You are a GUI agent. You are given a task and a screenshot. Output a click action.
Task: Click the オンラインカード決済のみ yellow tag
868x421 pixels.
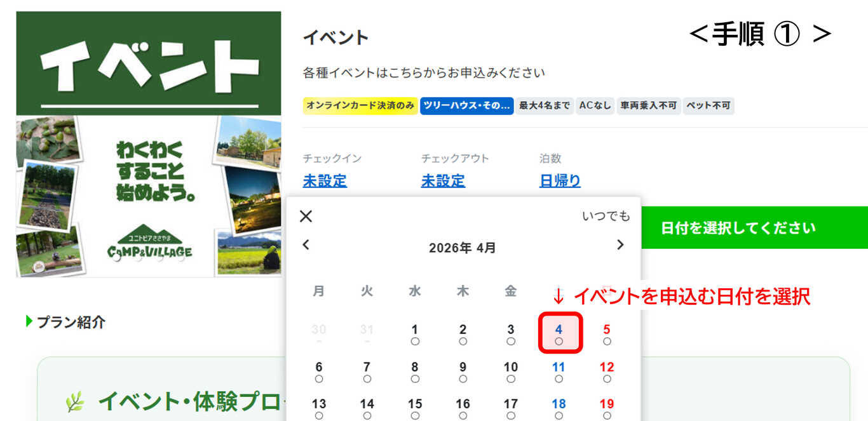pyautogui.click(x=360, y=106)
